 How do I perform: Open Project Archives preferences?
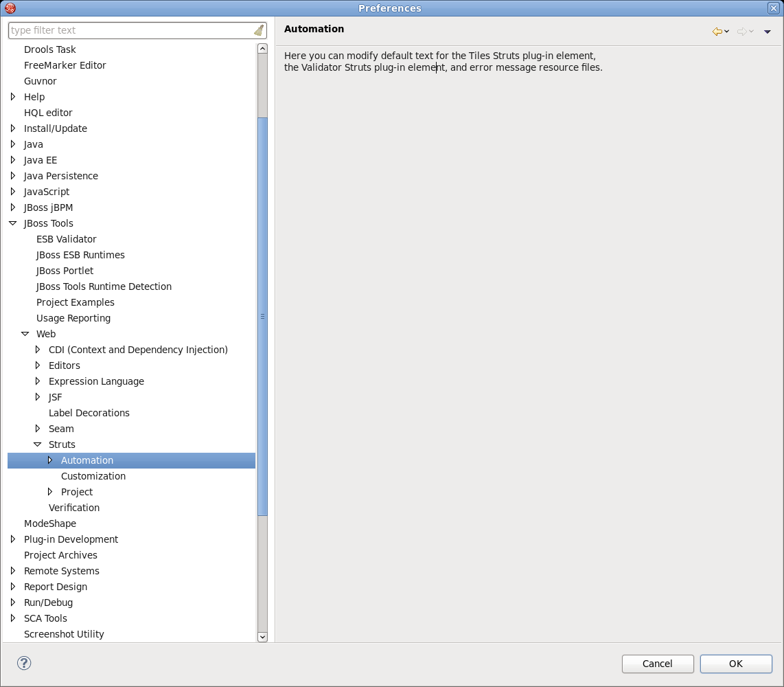click(60, 555)
